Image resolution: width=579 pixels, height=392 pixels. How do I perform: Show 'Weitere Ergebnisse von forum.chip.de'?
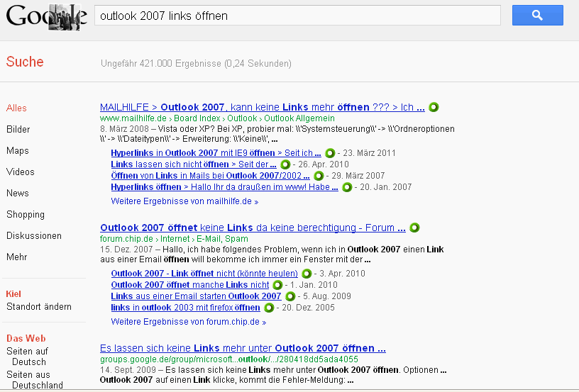click(188, 322)
